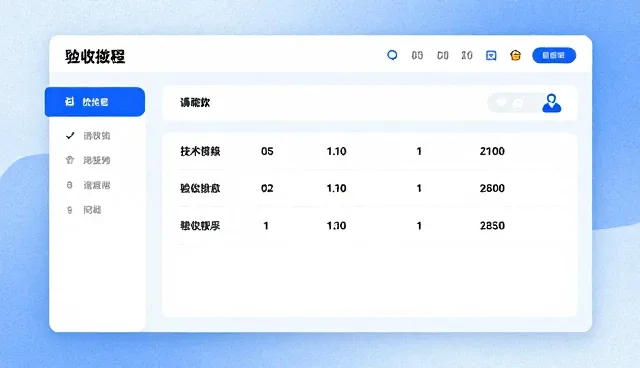Open the sidebar item labeled beside the basket icon
The height and width of the screenshot is (368, 640).
[97, 160]
